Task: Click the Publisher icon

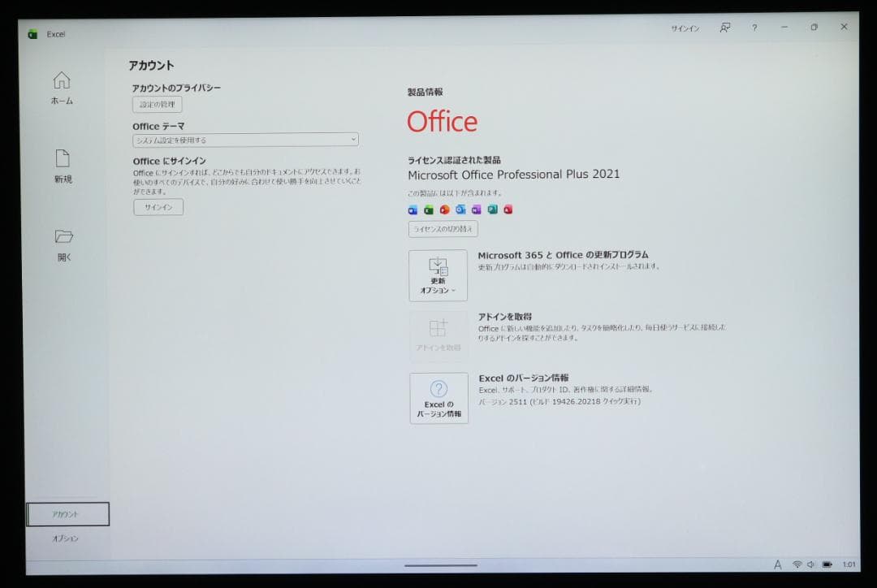Action: coord(491,210)
